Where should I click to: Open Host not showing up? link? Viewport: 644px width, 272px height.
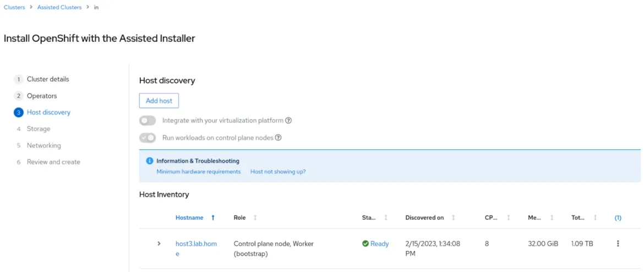[x=278, y=172]
